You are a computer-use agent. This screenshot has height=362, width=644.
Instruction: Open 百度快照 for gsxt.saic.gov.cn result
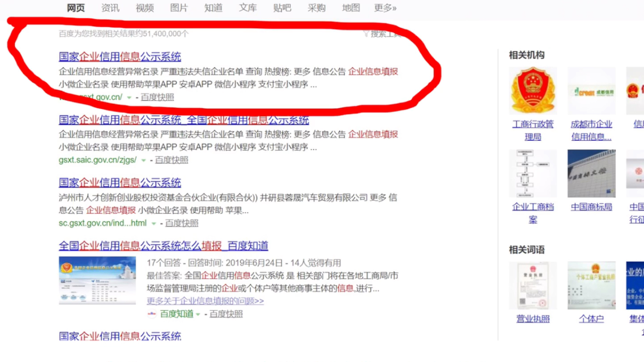[x=172, y=160]
